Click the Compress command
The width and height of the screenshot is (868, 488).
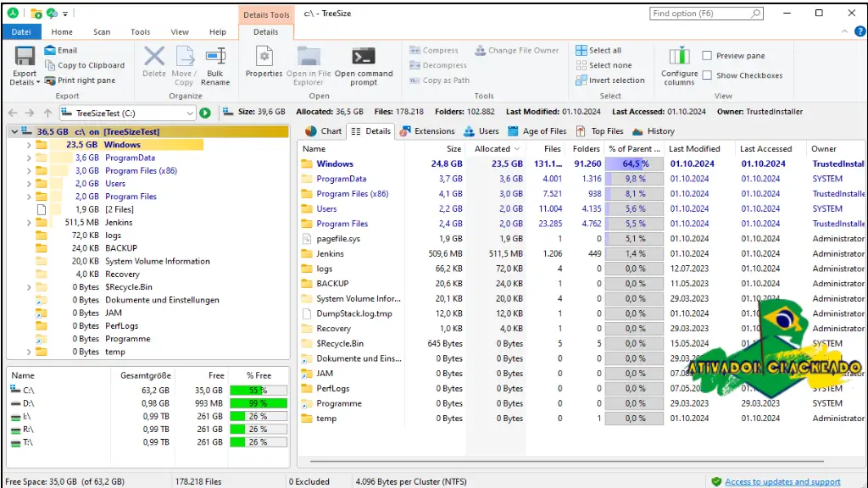pyautogui.click(x=434, y=50)
